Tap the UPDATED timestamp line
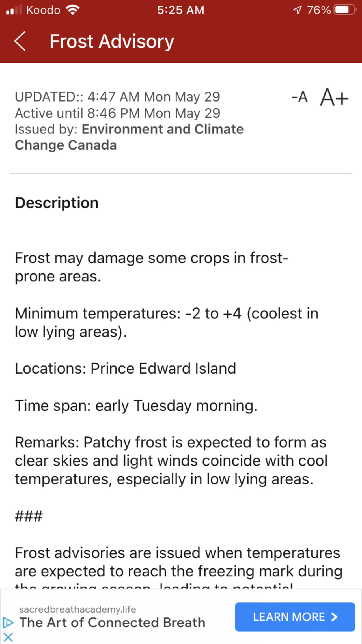The image size is (362, 644). [x=117, y=97]
